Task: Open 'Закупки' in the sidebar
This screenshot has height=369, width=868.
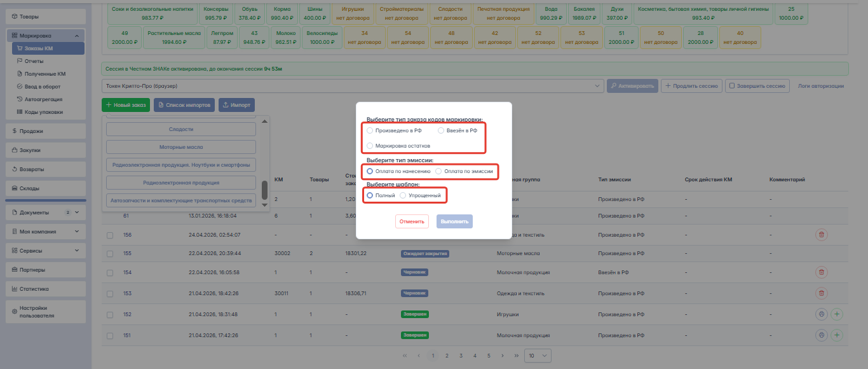Action: pos(46,150)
